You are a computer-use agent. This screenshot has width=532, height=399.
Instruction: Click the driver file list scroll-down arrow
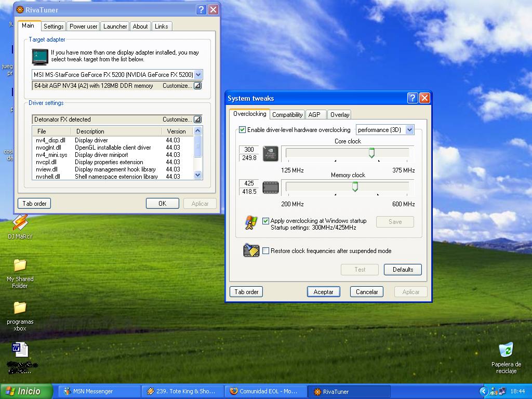tap(198, 175)
